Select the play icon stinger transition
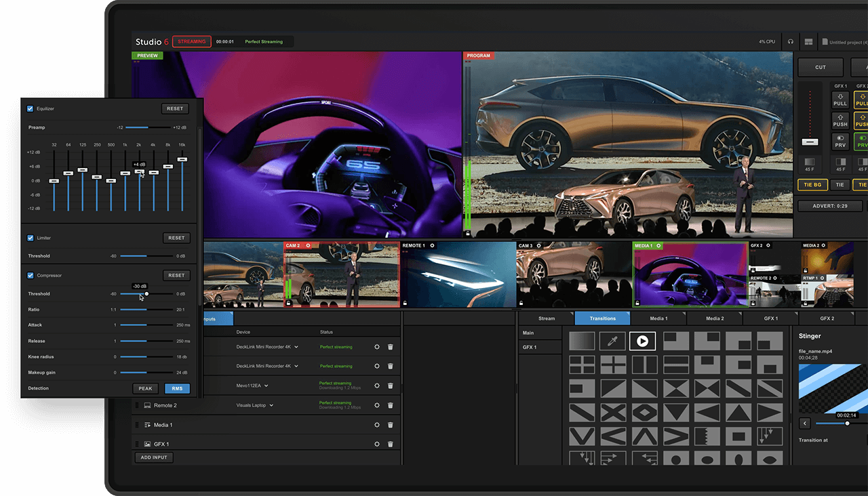868x496 pixels. tap(643, 341)
